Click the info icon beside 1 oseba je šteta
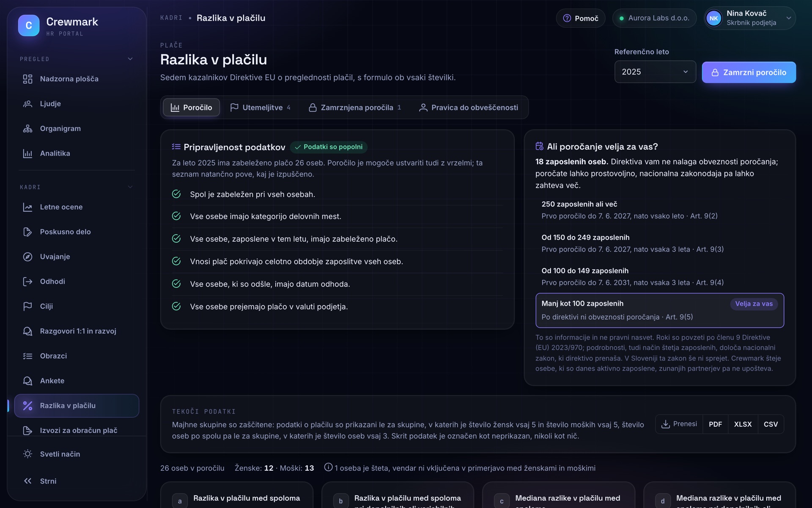Screen dimensions: 812x508 [x=328, y=467]
